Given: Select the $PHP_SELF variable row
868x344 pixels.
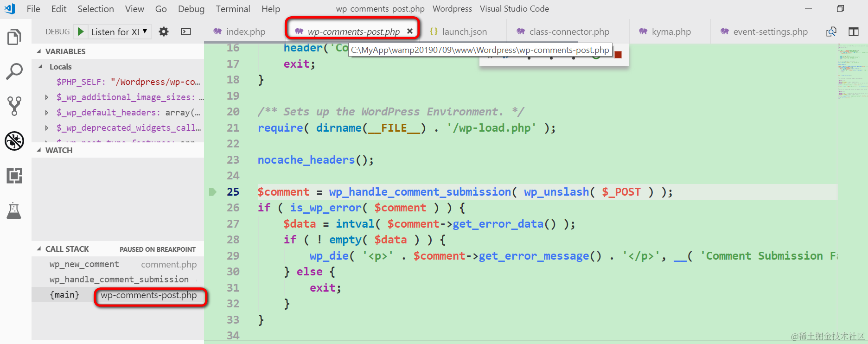Looking at the screenshot, I should [x=118, y=82].
